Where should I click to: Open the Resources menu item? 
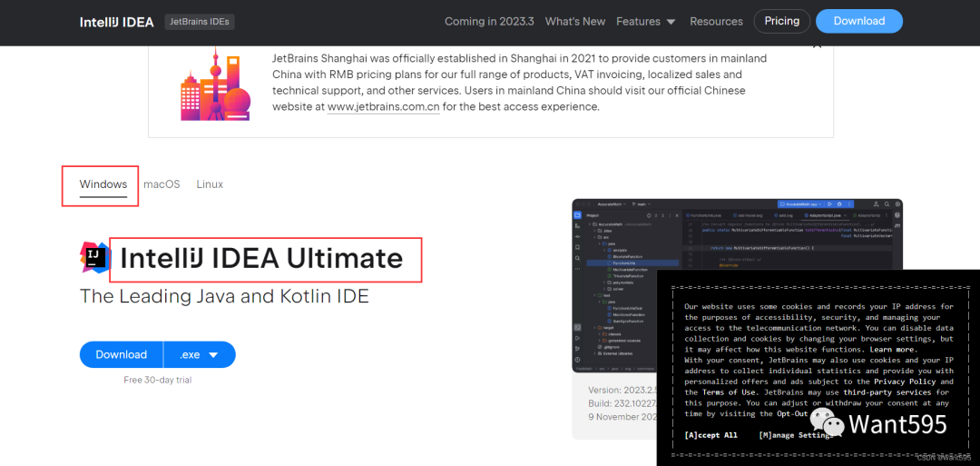click(x=716, y=21)
